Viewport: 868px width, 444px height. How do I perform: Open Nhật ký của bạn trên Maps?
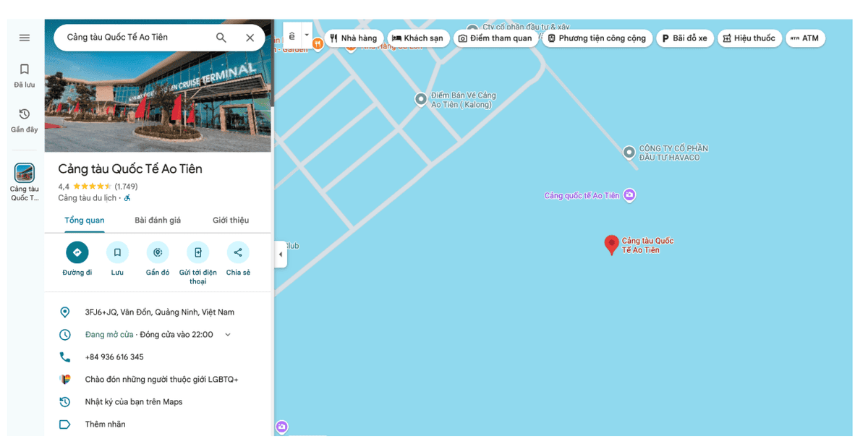[134, 402]
